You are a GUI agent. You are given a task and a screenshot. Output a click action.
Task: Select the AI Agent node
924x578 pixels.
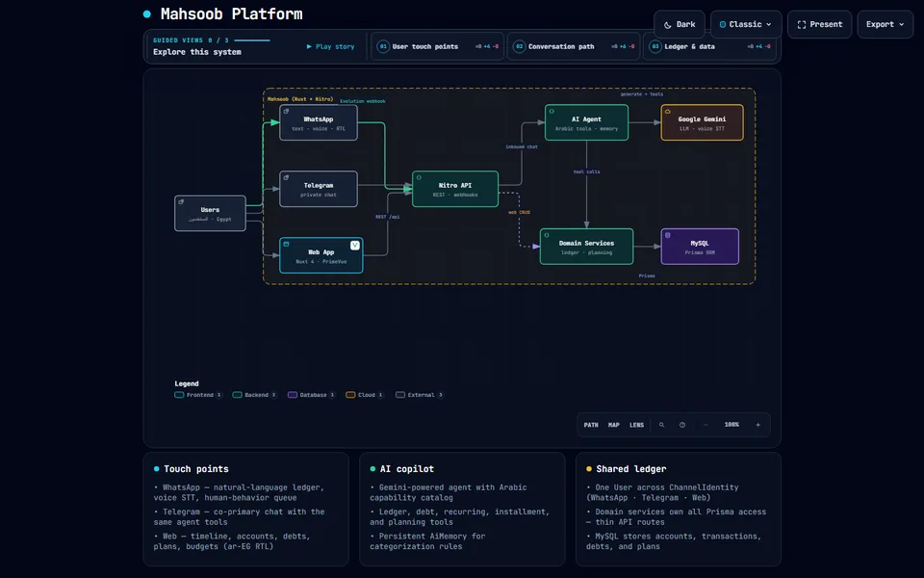click(x=586, y=122)
